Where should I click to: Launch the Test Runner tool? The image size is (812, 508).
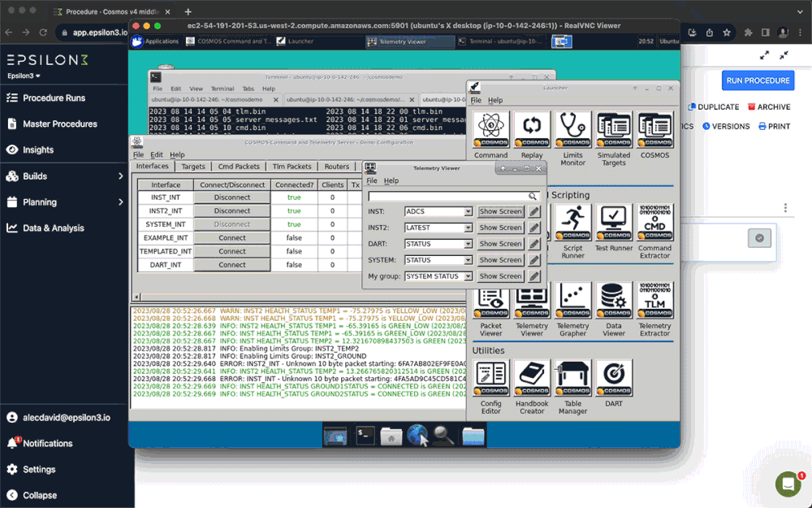click(612, 221)
